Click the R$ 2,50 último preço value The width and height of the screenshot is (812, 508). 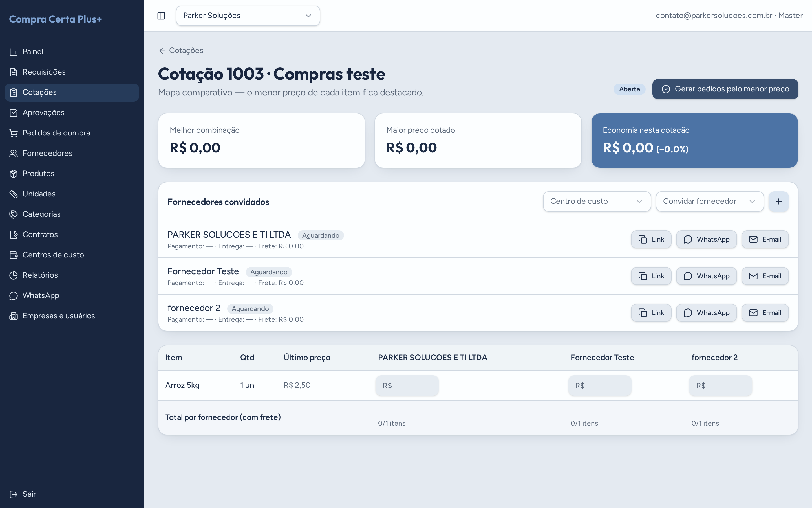297,385
